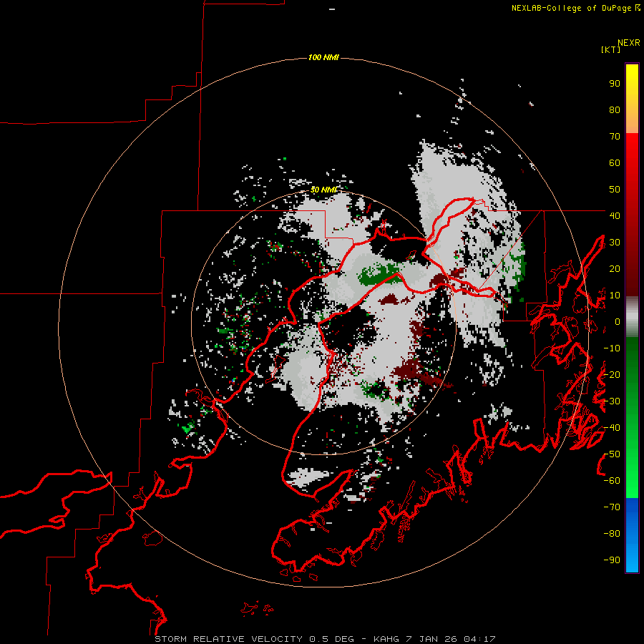Click the -20 value on the velocity scale
Viewport: 644px width, 644px height.
(612, 374)
